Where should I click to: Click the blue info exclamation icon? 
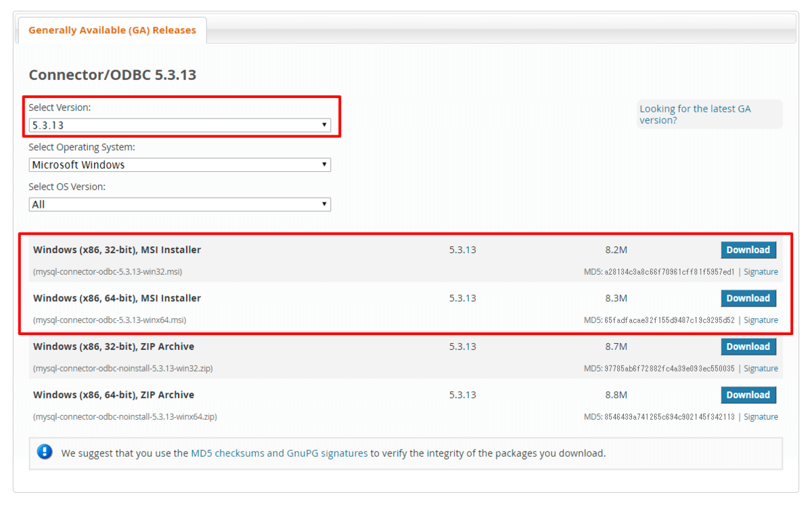[x=45, y=452]
